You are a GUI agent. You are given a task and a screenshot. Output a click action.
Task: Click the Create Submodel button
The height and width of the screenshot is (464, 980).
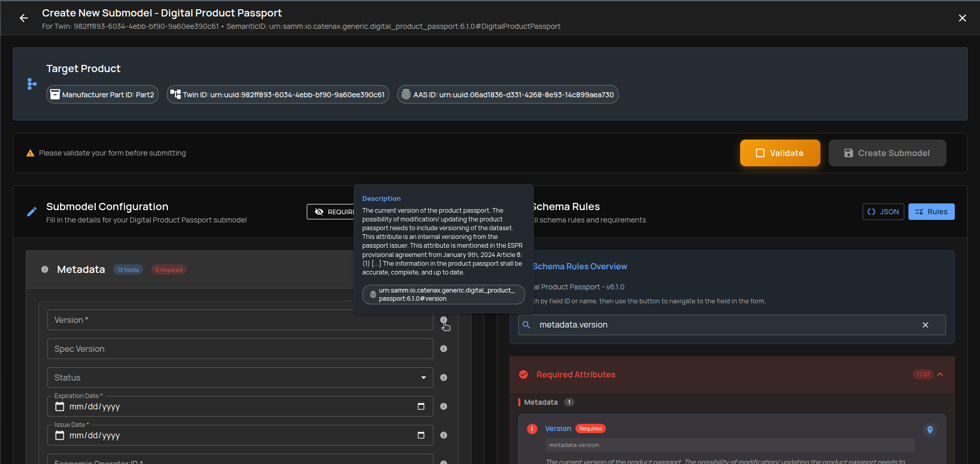point(887,153)
